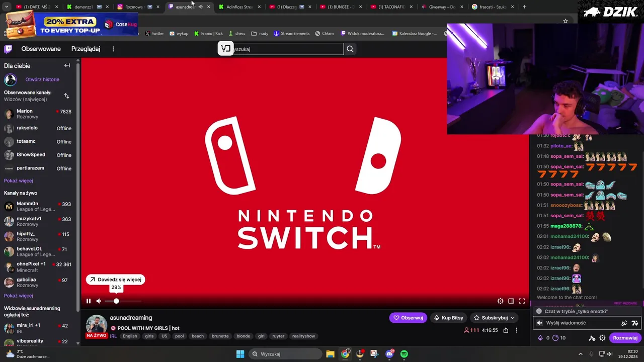Open the three-dot menu next to Przeglądaj
This screenshot has height=362, width=644.
coord(113,49)
